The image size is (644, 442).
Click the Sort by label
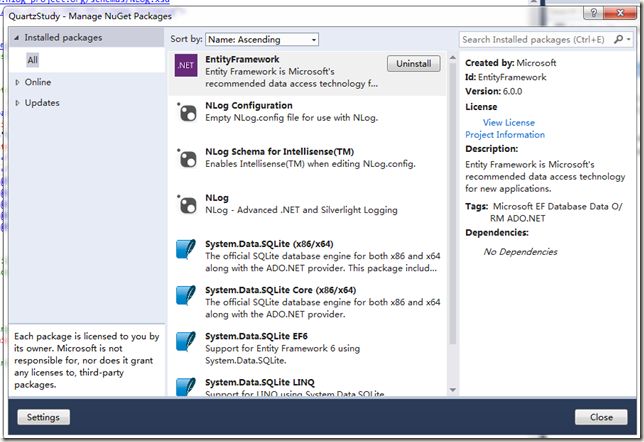pos(186,39)
